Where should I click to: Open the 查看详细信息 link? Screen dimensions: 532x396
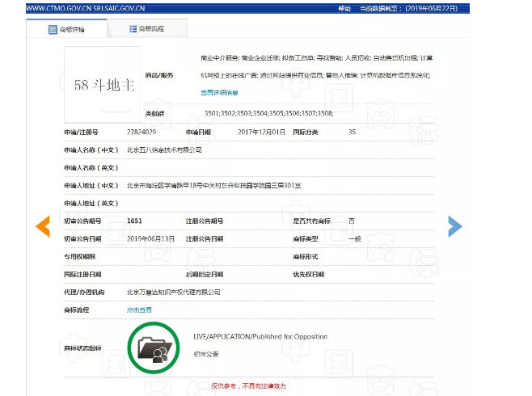pos(219,93)
